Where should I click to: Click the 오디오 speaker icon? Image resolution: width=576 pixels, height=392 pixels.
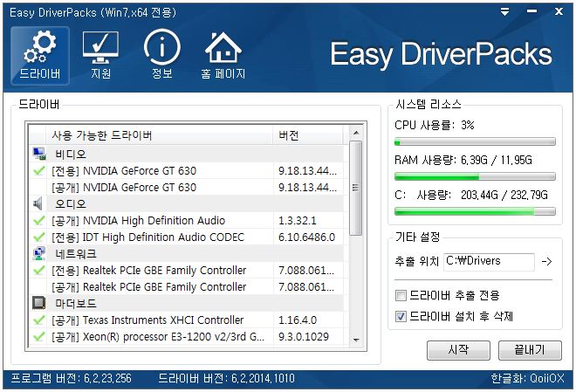(38, 203)
